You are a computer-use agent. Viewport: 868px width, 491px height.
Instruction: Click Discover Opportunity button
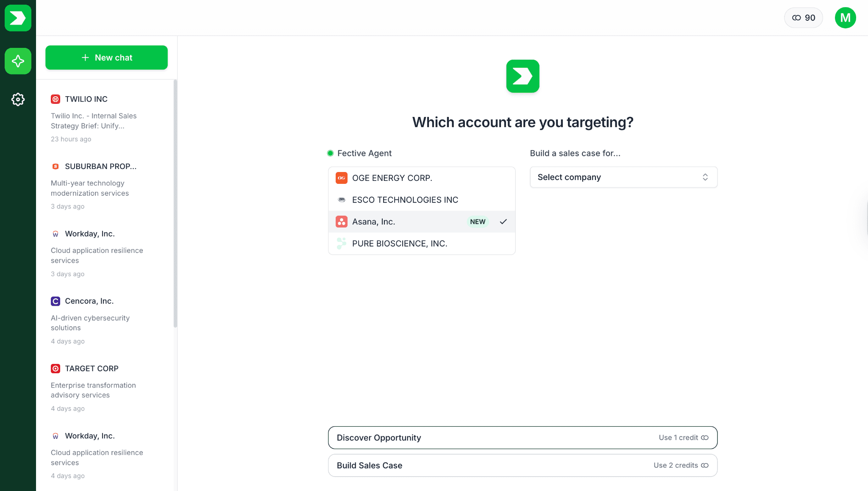pyautogui.click(x=522, y=438)
